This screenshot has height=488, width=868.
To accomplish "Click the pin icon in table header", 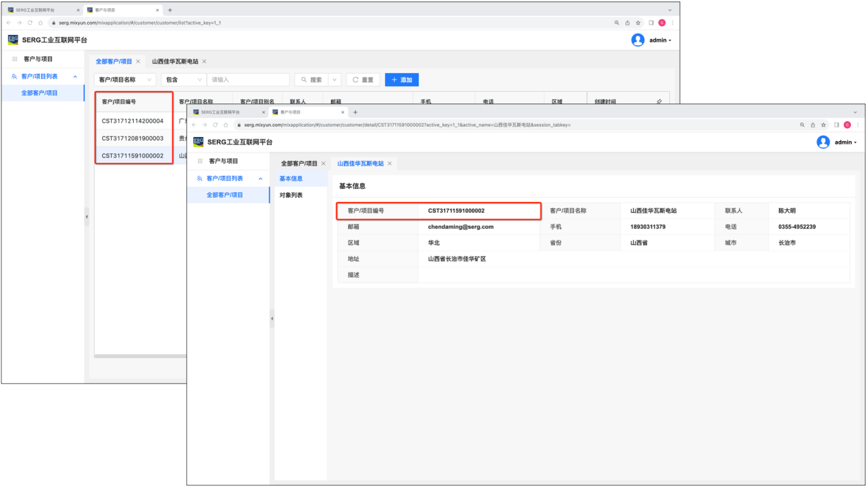I will (659, 101).
